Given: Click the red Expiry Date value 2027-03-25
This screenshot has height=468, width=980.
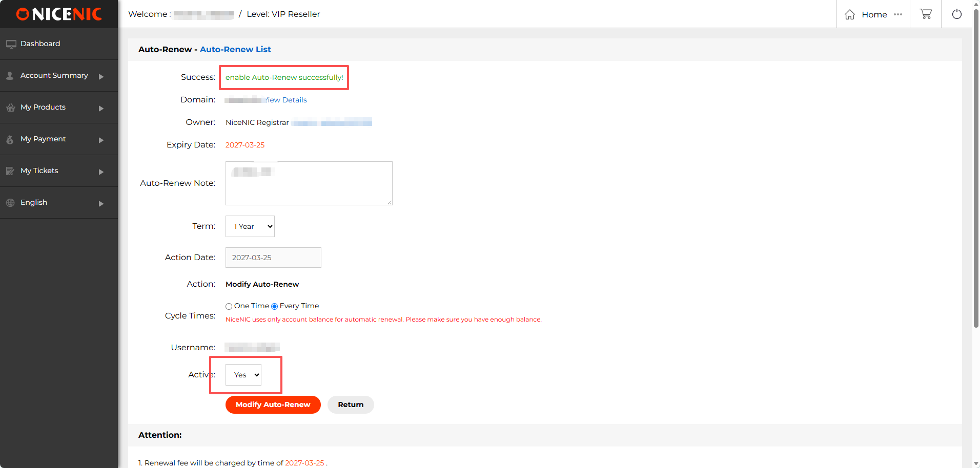Looking at the screenshot, I should point(245,145).
